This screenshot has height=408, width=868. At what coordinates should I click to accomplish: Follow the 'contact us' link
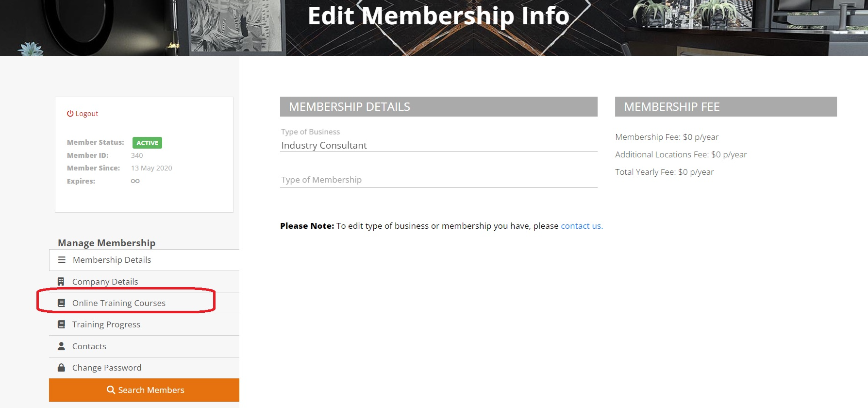pyautogui.click(x=582, y=226)
